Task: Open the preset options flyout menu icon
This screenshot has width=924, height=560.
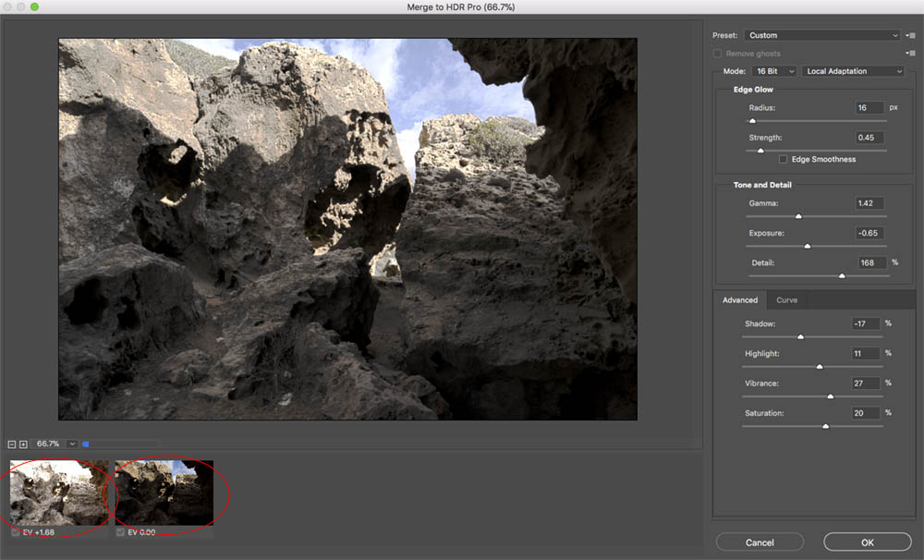Action: [x=911, y=35]
